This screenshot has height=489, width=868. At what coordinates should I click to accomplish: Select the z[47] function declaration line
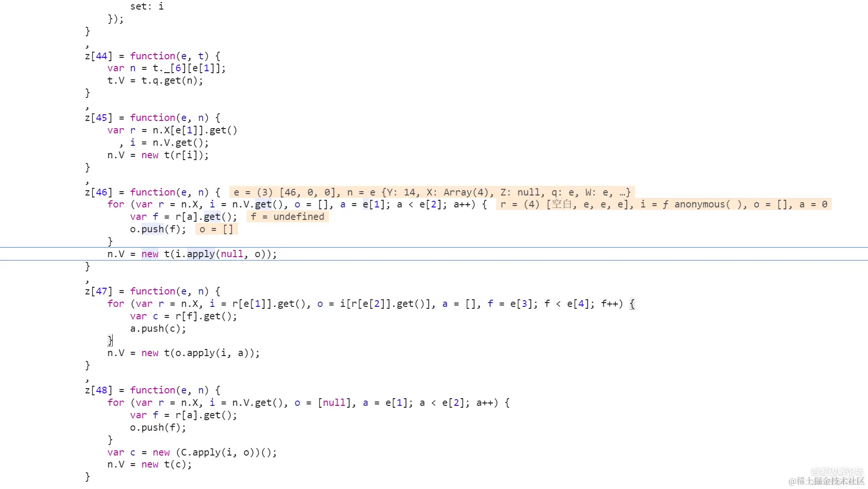pos(152,291)
